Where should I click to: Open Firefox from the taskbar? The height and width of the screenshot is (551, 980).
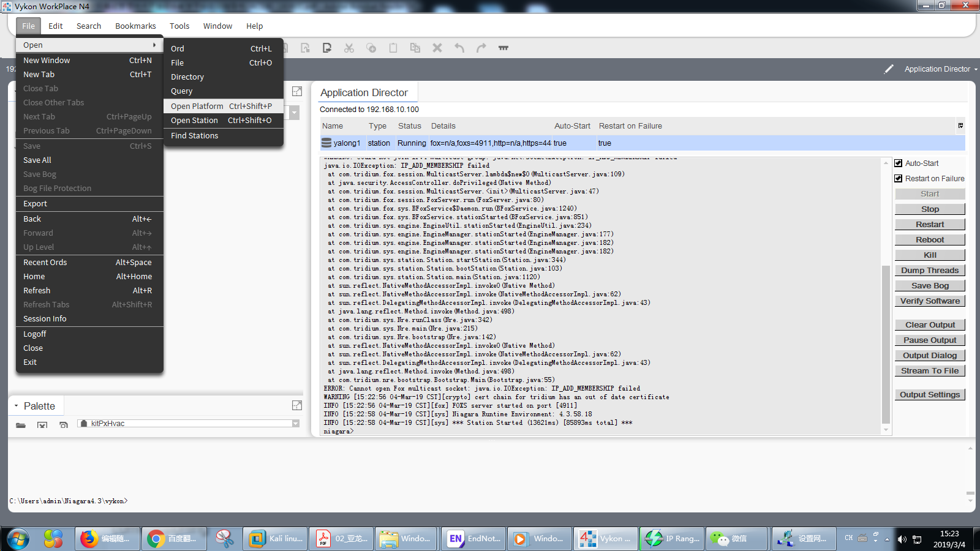tap(108, 539)
